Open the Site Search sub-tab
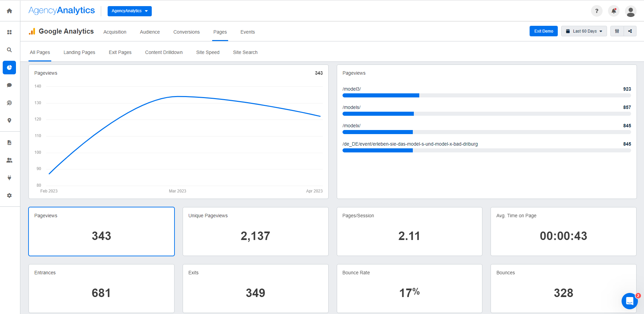The image size is (644, 314). pyautogui.click(x=245, y=52)
